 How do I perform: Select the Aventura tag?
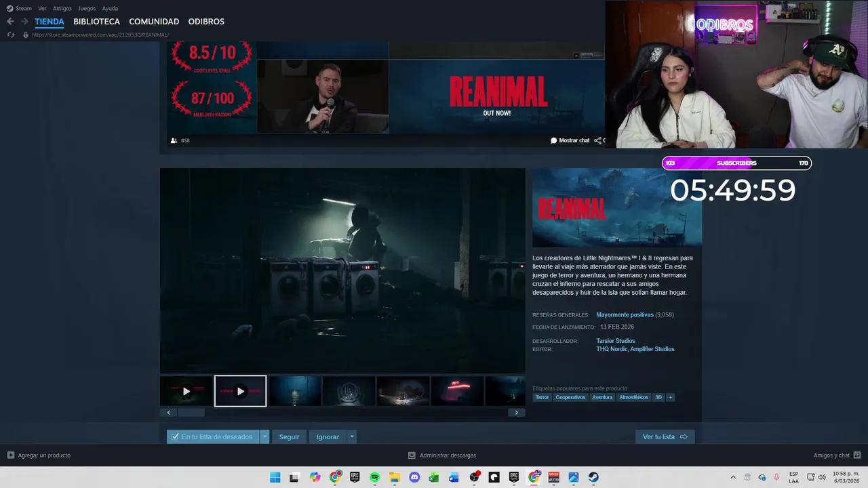click(602, 397)
